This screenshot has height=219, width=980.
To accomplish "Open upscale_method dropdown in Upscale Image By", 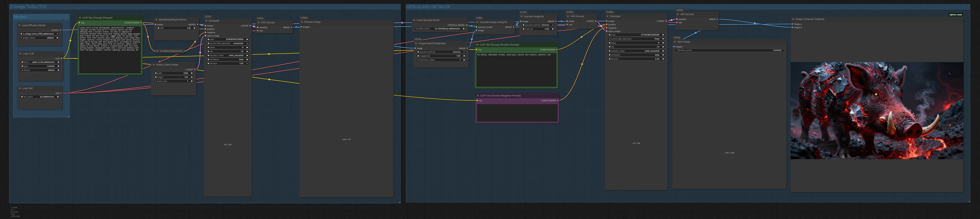I will pos(539,25).
